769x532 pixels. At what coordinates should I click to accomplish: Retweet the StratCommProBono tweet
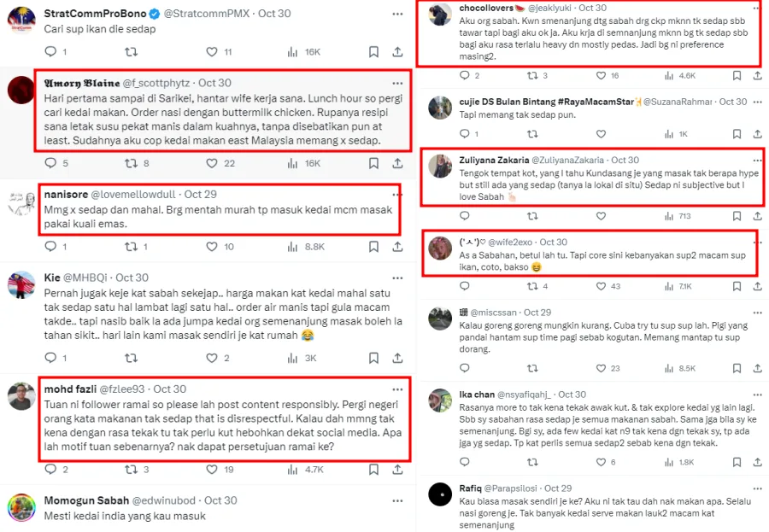coord(131,52)
